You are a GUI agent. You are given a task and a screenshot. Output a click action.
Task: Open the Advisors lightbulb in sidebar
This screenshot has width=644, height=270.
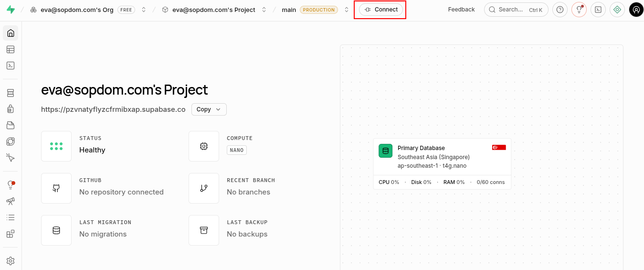coord(11,185)
